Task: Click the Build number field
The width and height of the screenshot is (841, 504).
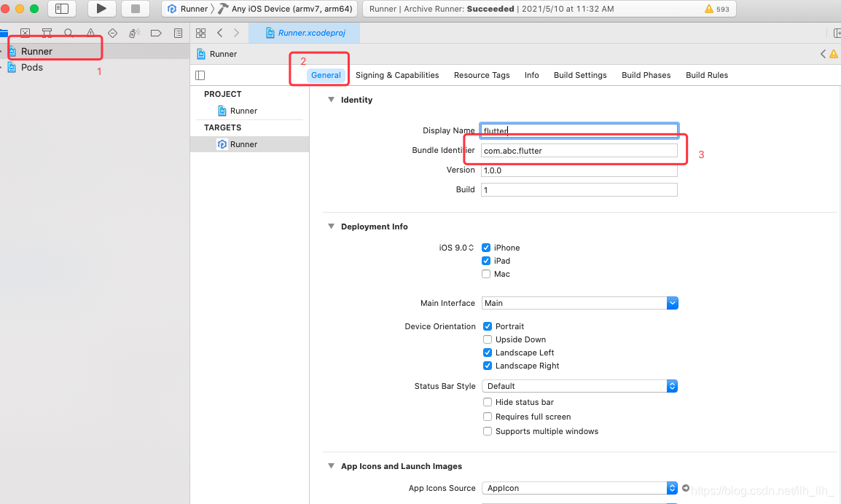Action: [579, 190]
